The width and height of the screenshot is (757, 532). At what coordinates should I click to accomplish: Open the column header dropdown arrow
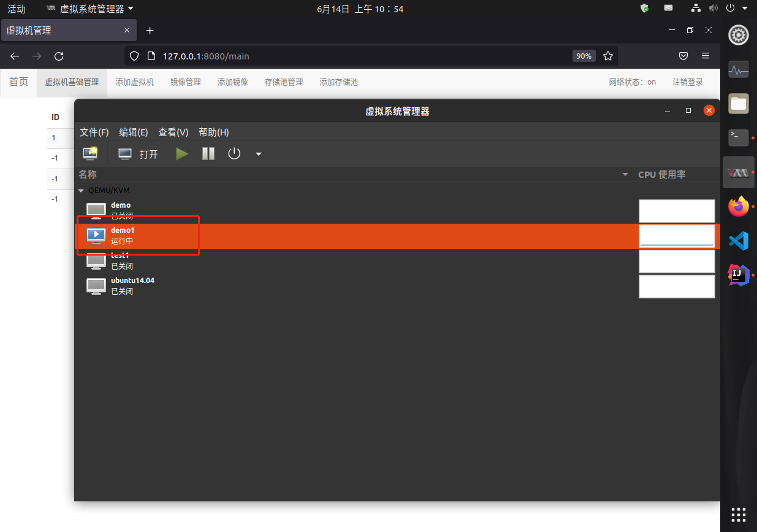625,175
